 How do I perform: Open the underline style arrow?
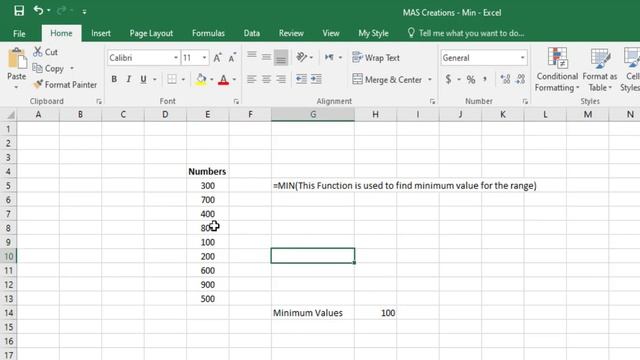click(155, 79)
